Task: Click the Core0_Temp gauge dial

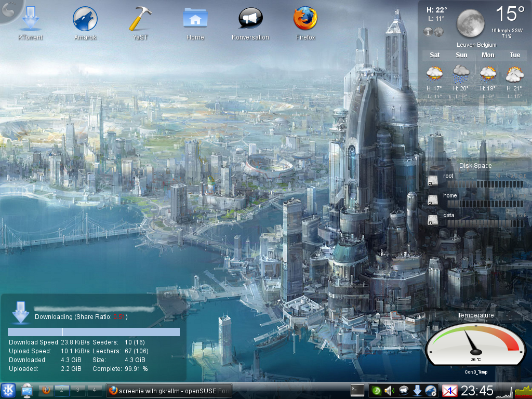Action: pos(476,344)
